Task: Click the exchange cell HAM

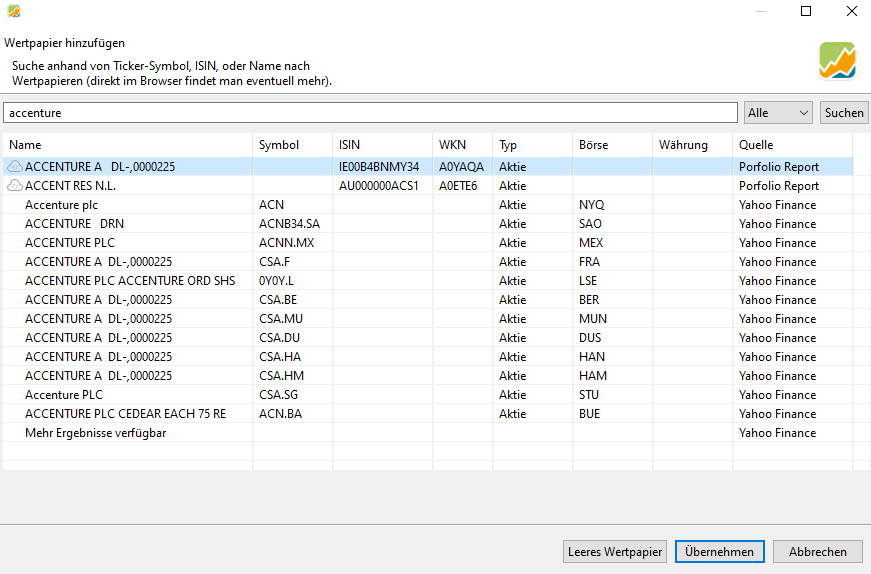Action: coord(593,376)
